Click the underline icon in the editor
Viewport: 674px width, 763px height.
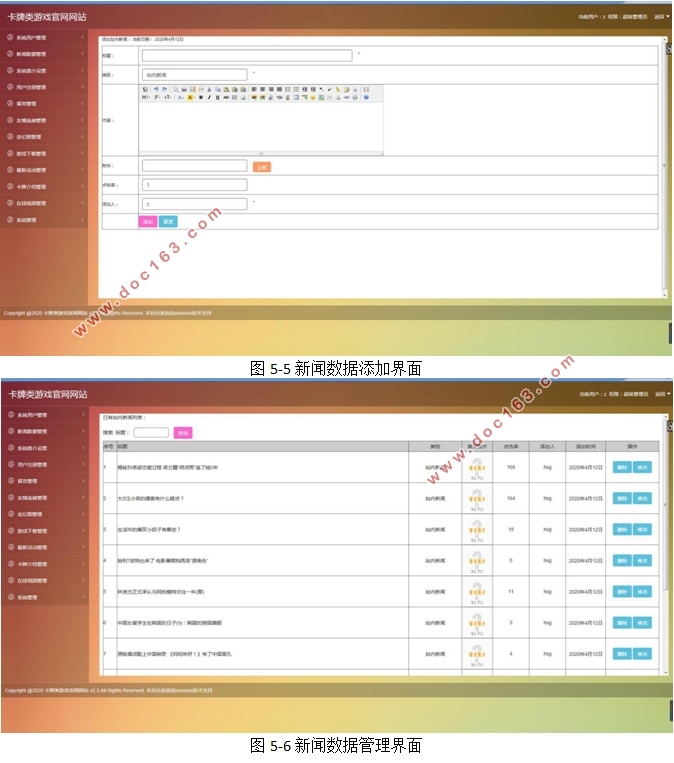point(216,98)
